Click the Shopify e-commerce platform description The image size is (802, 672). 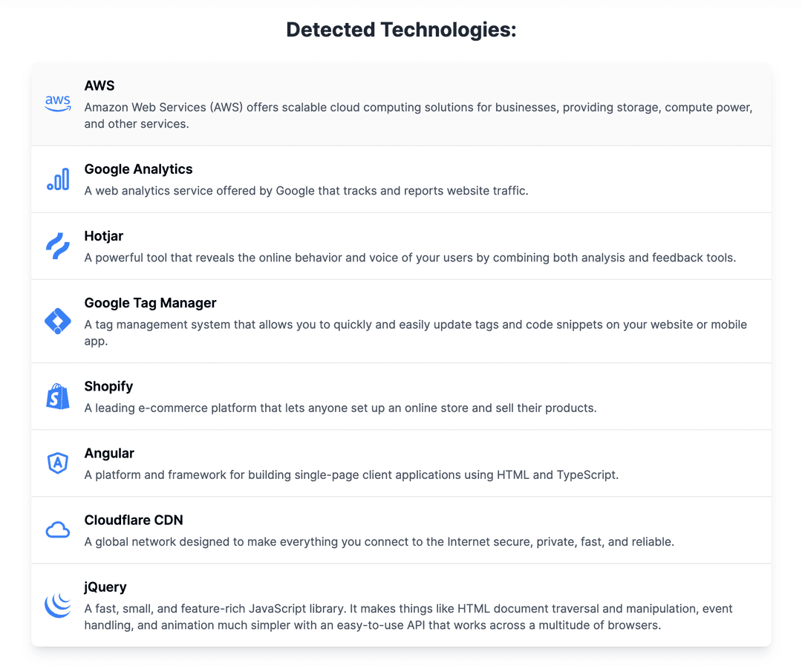(341, 408)
